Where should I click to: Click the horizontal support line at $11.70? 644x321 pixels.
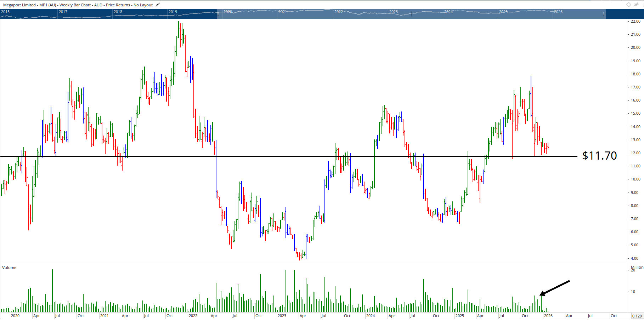283,156
